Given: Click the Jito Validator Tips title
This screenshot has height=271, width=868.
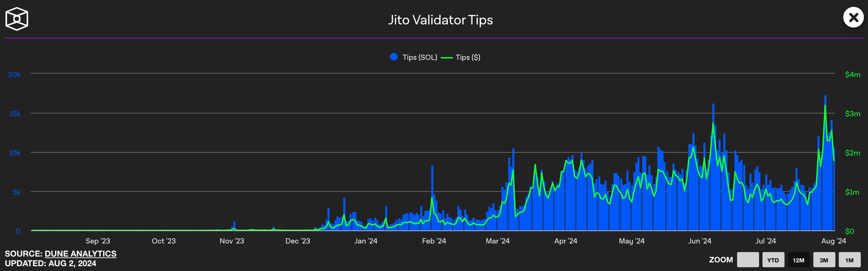Looking at the screenshot, I should point(440,20).
